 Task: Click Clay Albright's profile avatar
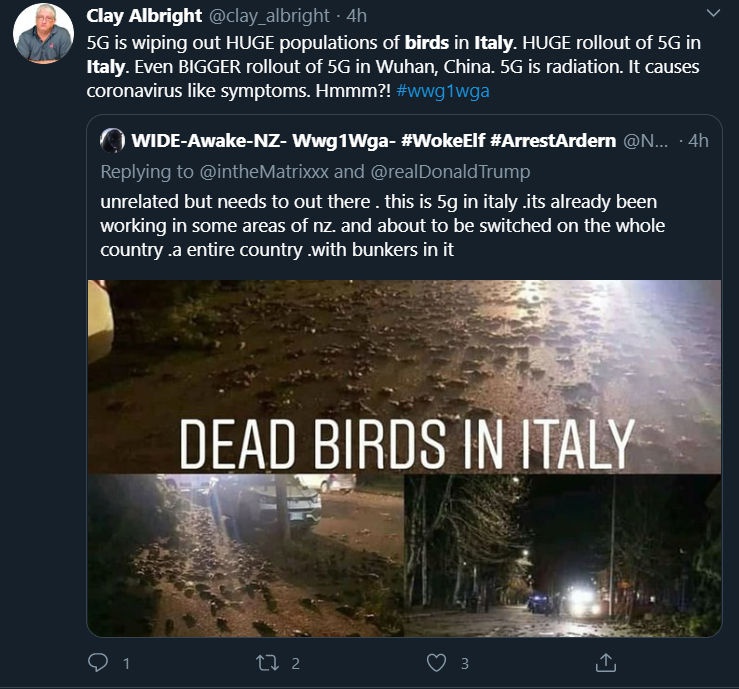coord(42,34)
